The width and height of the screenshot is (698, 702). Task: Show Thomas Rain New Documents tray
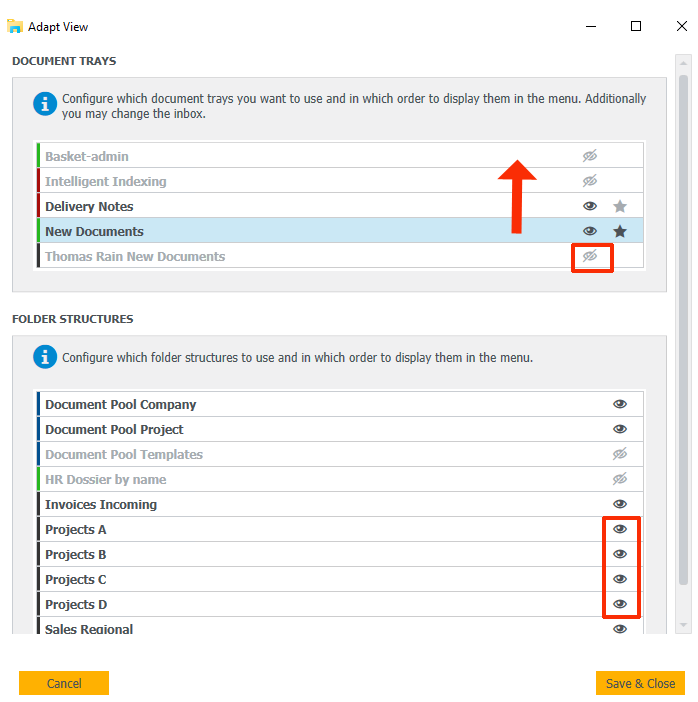click(x=590, y=256)
